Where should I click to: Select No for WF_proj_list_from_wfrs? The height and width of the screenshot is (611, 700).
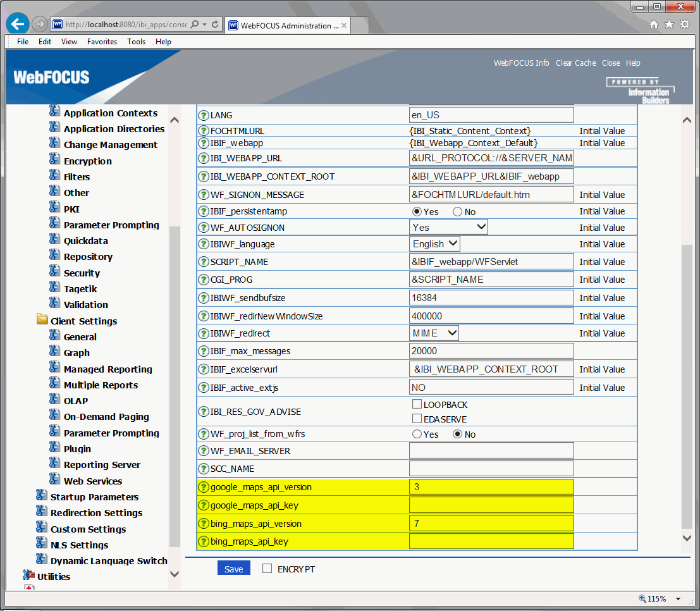pyautogui.click(x=457, y=434)
